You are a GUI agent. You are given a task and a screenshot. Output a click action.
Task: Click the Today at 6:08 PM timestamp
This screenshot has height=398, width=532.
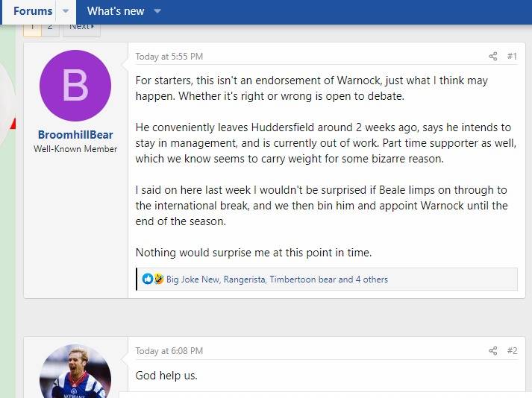169,351
